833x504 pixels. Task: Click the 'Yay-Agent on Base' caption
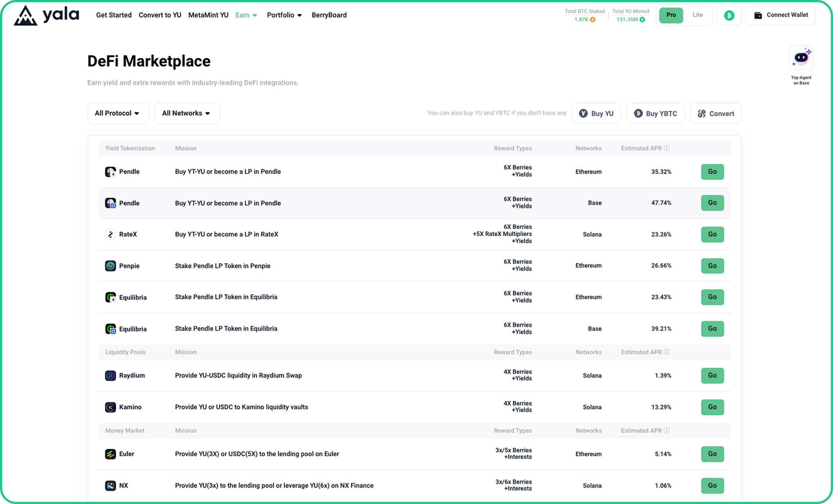801,80
